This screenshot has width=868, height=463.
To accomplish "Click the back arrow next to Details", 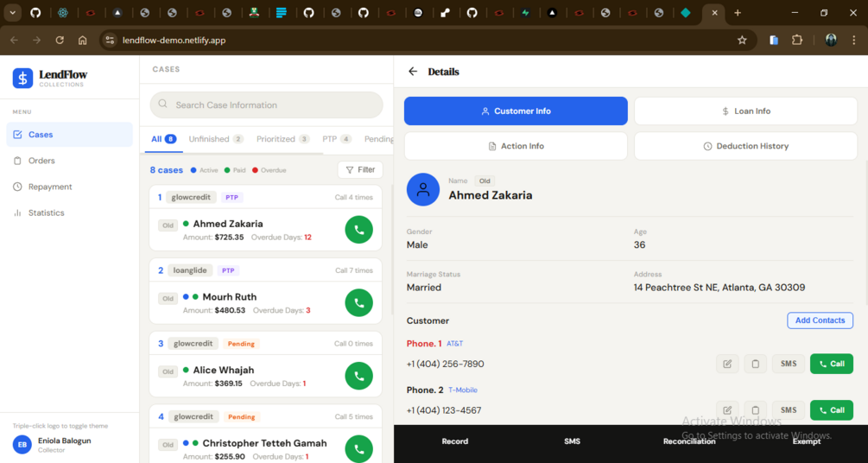I will (x=413, y=72).
